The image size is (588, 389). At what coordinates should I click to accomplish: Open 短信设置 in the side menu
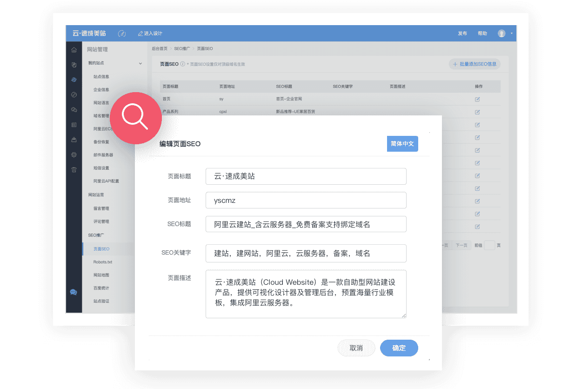tap(101, 168)
